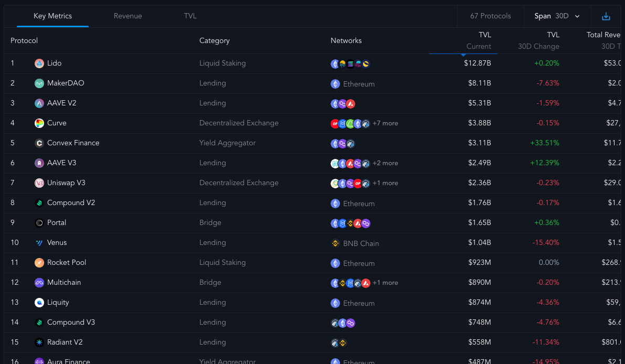Click 'Decentralized Exchange' in Curve row
This screenshot has height=364, width=625.
pos(239,123)
